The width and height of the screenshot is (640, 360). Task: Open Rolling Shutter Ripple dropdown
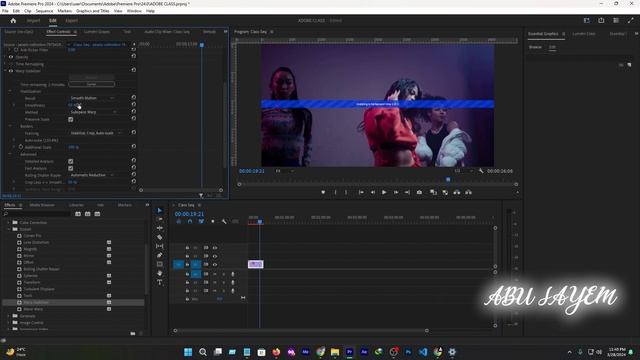[92, 175]
